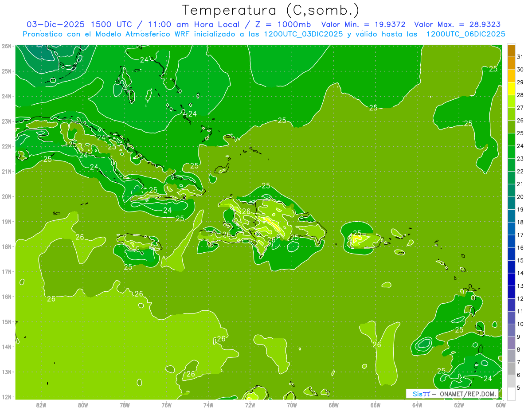
Task: Click color scale label "27"
Action: tap(520, 108)
